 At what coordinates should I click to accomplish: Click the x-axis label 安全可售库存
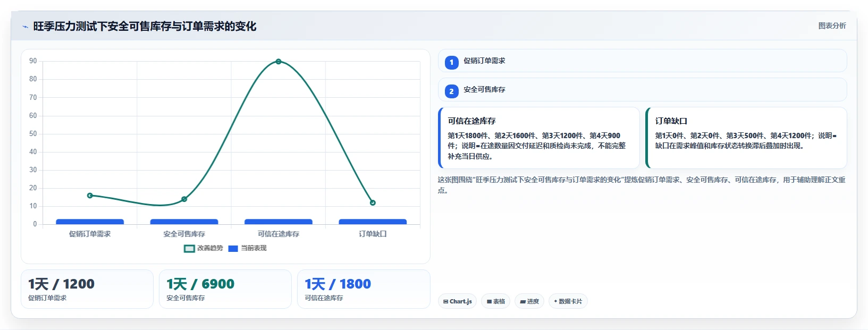(x=184, y=234)
